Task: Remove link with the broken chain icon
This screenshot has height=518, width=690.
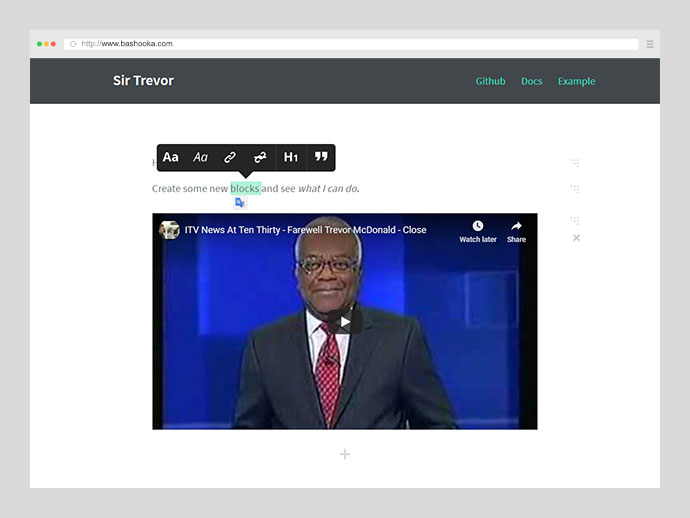Action: (x=260, y=157)
